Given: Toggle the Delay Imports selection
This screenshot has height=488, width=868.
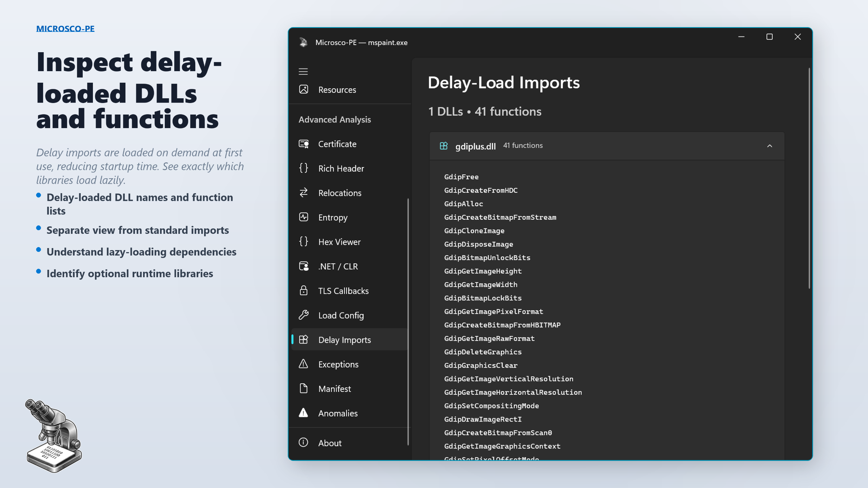Looking at the screenshot, I should (344, 340).
